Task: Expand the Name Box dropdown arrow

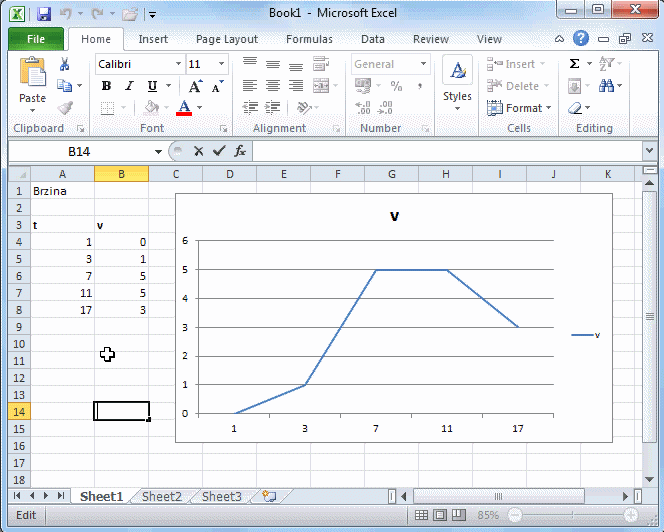Action: coord(158,151)
